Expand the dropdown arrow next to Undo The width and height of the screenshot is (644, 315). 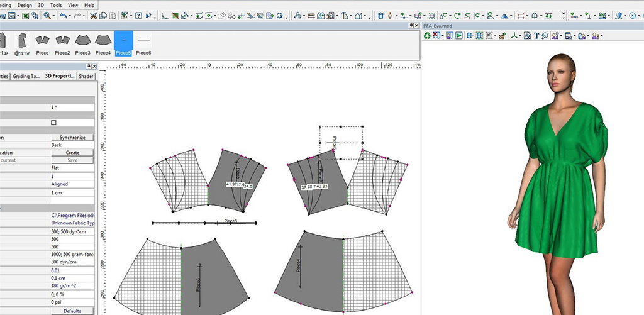(x=70, y=16)
